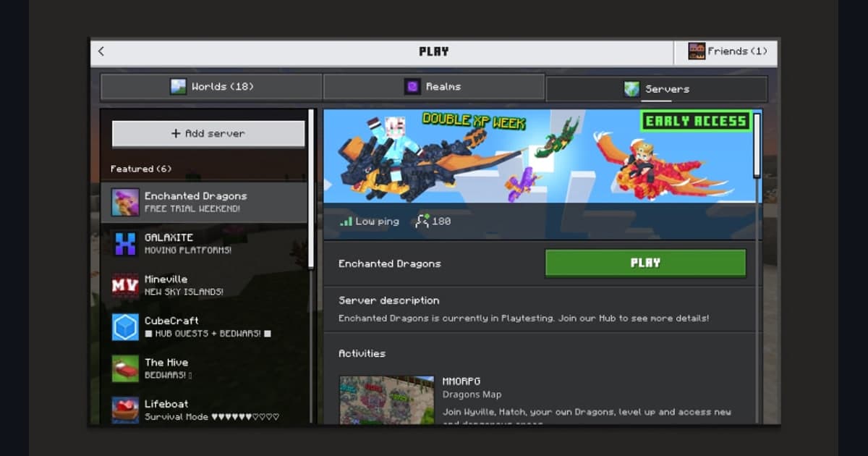Viewport: 868px width, 456px height.
Task: Click The Hive red bed icon
Action: [x=125, y=368]
